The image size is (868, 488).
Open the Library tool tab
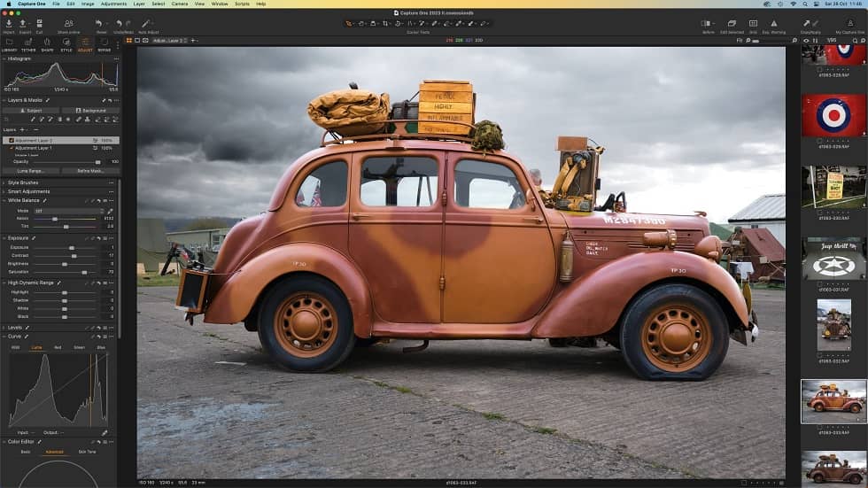(10, 45)
